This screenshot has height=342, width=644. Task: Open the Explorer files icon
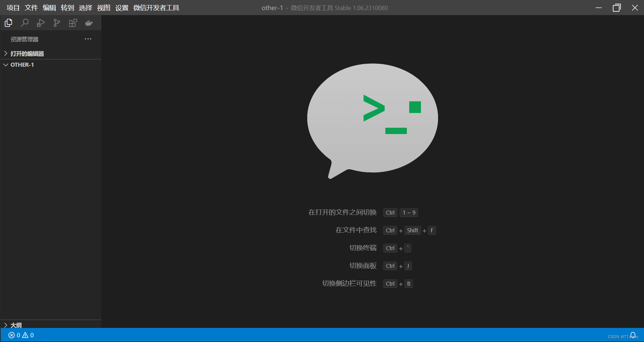tap(8, 23)
